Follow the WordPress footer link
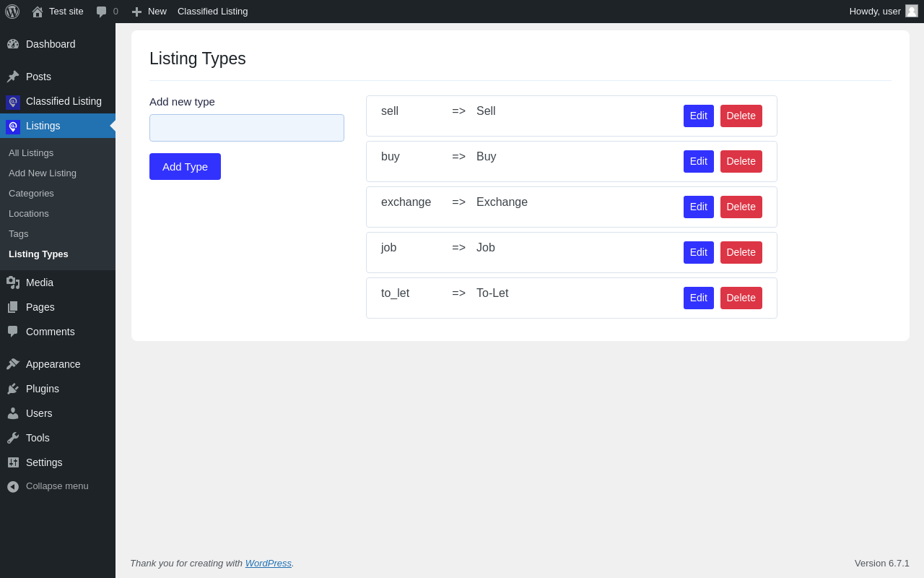This screenshot has width=924, height=578. [x=268, y=564]
